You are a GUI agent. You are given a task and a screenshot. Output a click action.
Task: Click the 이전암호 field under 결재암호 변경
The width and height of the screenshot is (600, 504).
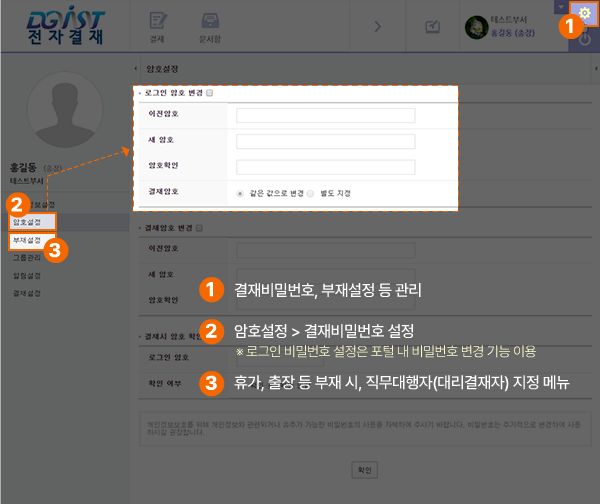pos(326,250)
